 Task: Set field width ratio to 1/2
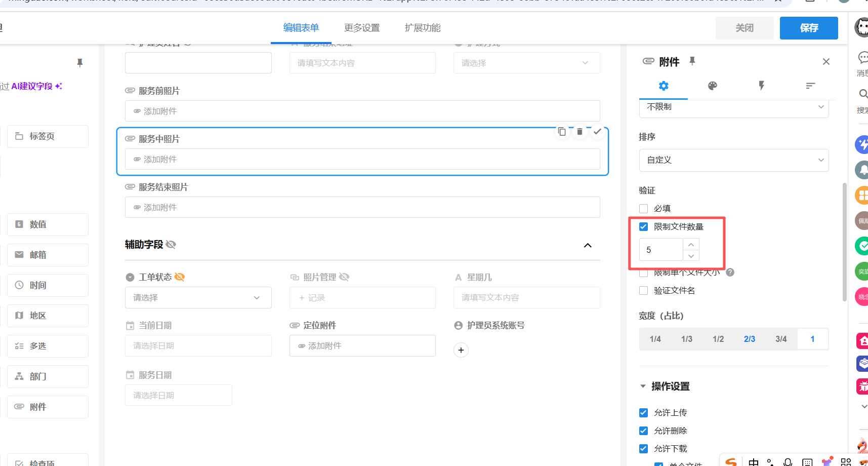pos(718,339)
